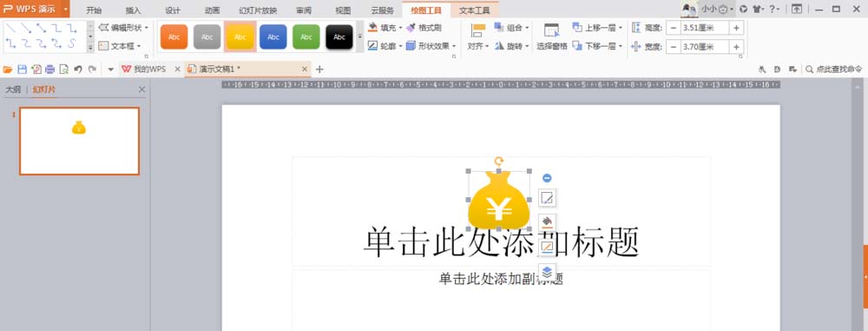Open the 小小 user account dropdown
This screenshot has width=868, height=331.
pos(718,9)
